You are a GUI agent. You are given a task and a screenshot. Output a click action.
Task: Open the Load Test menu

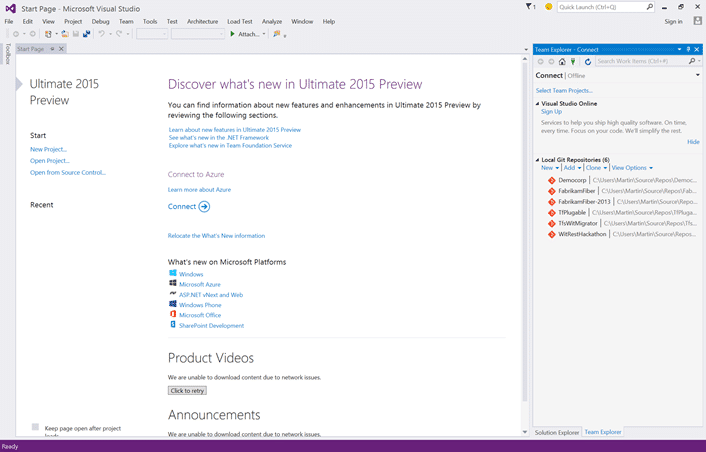[240, 21]
